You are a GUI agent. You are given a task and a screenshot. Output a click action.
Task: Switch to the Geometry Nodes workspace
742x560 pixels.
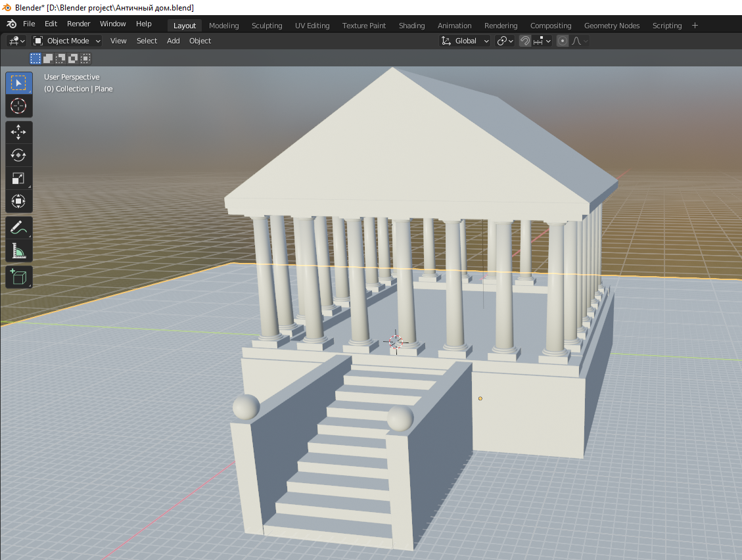click(x=612, y=26)
